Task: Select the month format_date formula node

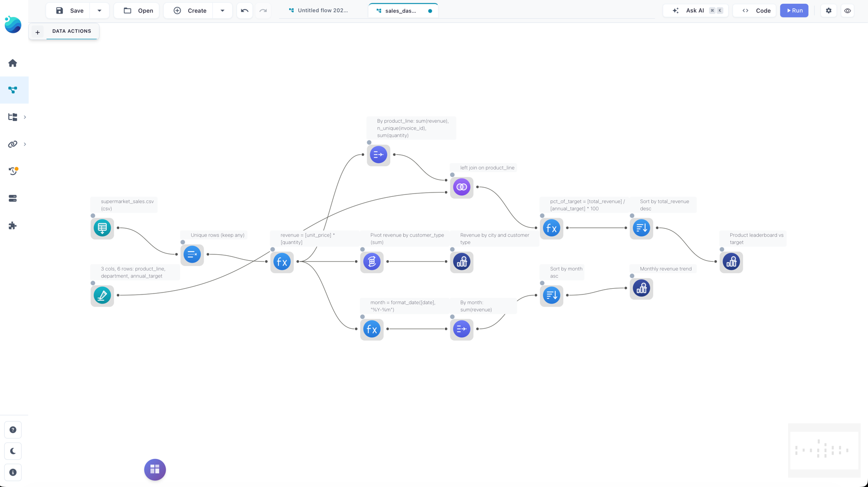Action: [371, 329]
